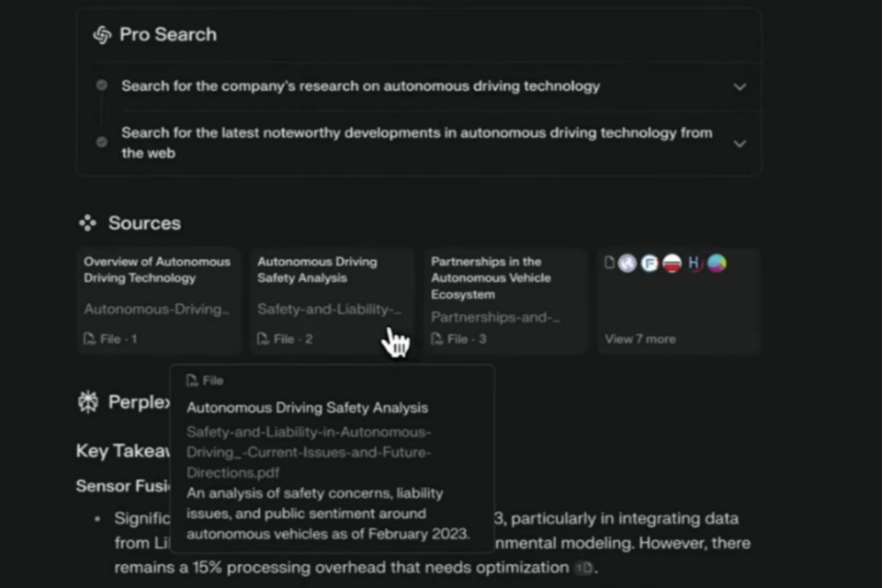Open Partnerships in the Autonomous Vehicle Ecosystem source
The height and width of the screenshot is (588, 882).
(x=504, y=300)
